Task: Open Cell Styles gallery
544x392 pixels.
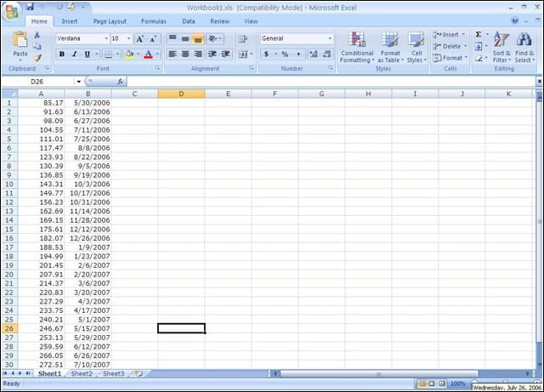Action: (x=416, y=48)
